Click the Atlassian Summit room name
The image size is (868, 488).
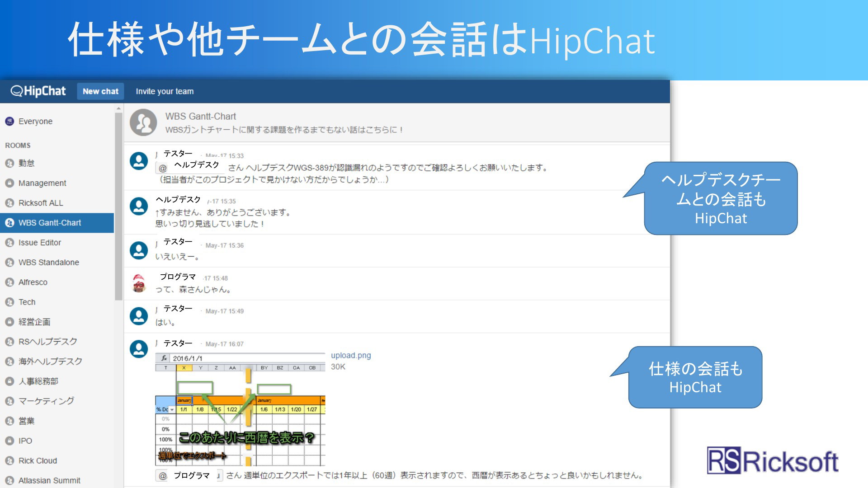click(49, 480)
